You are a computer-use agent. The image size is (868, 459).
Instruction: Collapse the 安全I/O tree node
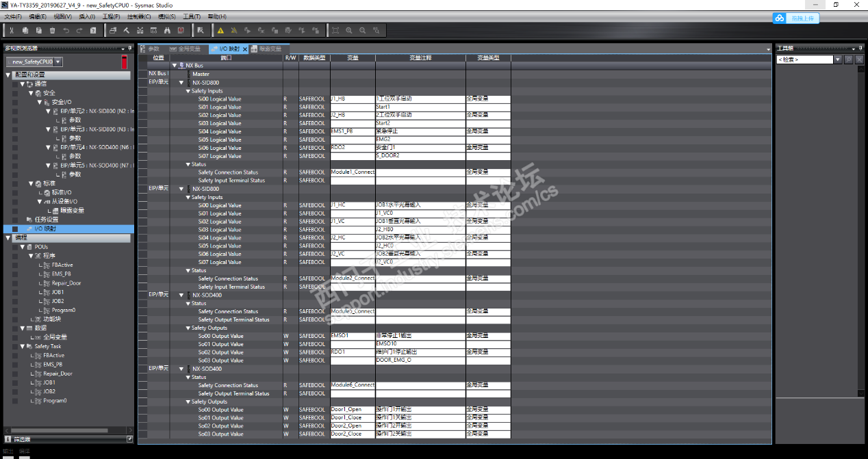point(39,102)
